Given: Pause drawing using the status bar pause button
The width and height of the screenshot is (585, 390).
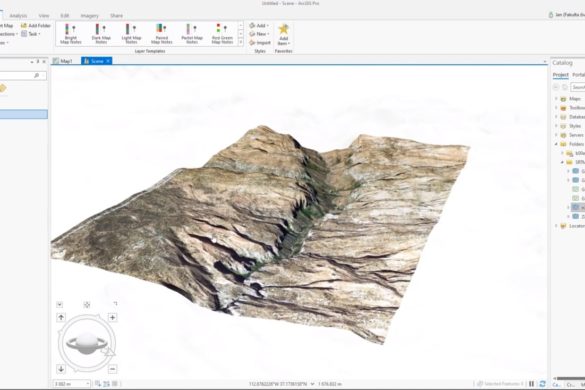Looking at the screenshot, I should pyautogui.click(x=532, y=384).
